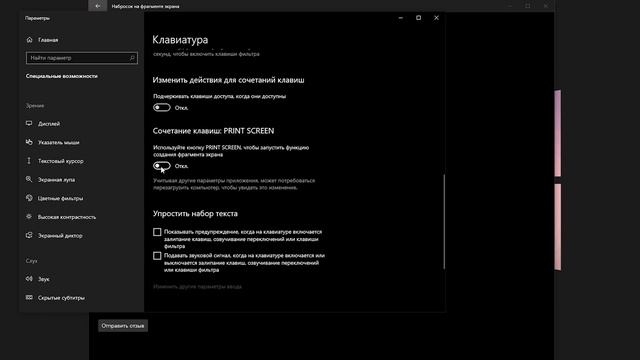Click the settings page vertical scrollbar

point(444,222)
